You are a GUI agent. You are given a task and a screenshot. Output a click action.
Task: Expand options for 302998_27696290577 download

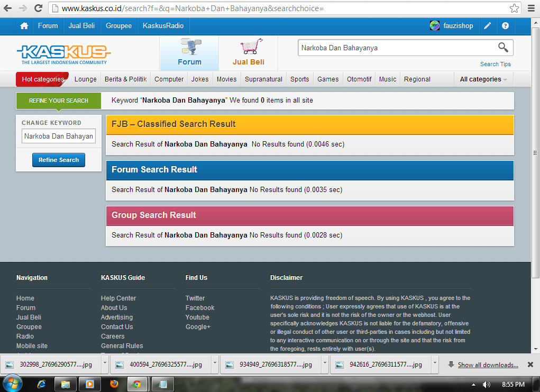pos(105,364)
